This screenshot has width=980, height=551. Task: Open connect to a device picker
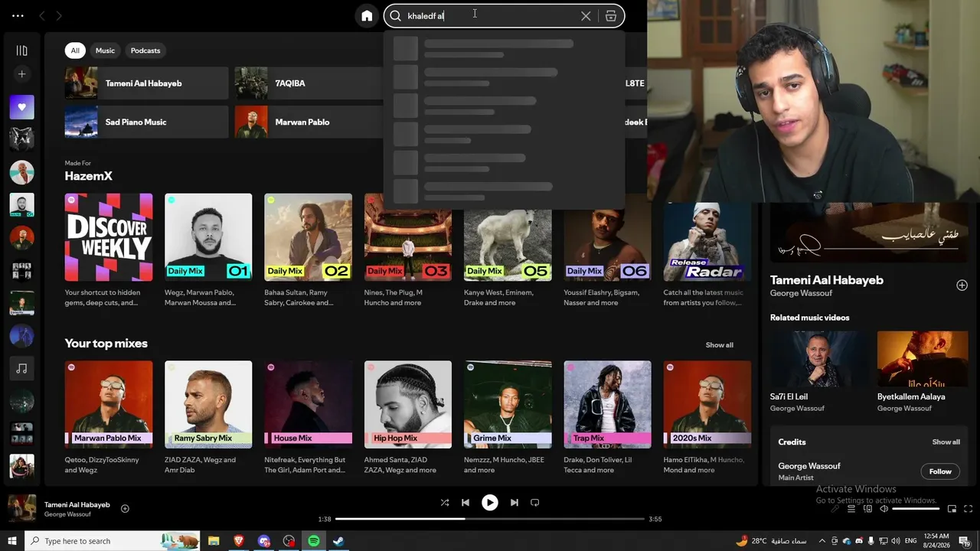click(x=867, y=509)
